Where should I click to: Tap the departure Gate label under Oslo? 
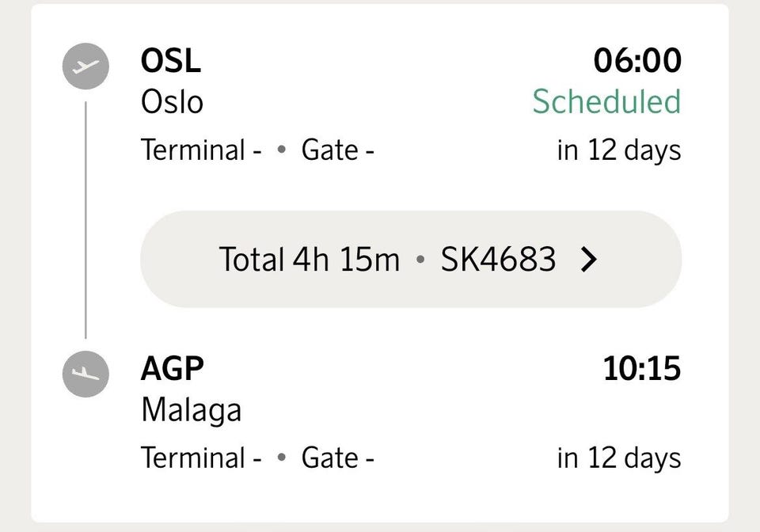[338, 150]
